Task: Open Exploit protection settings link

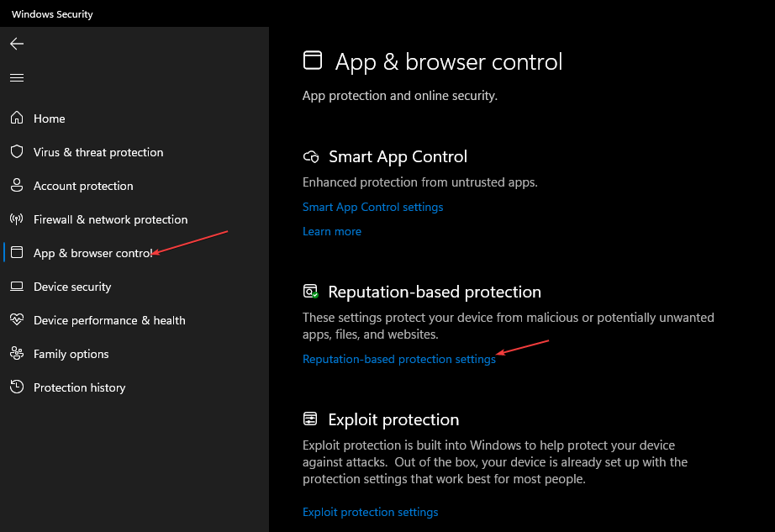Action: tap(370, 512)
